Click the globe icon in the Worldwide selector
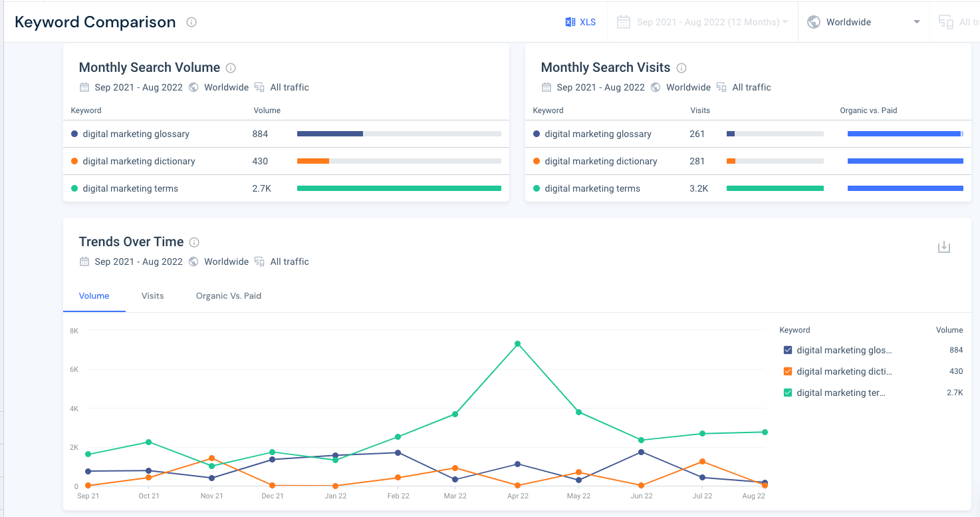The width and height of the screenshot is (980, 517). click(813, 22)
